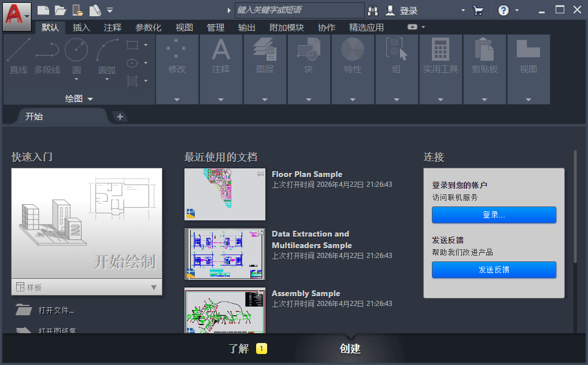Select the Hatch draw tool
This screenshot has height=365, width=588.
coord(132,80)
